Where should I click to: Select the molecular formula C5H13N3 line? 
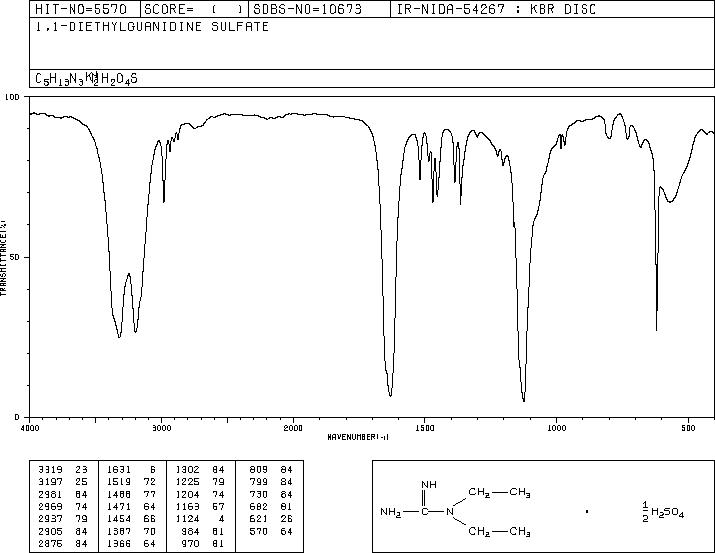pos(86,79)
